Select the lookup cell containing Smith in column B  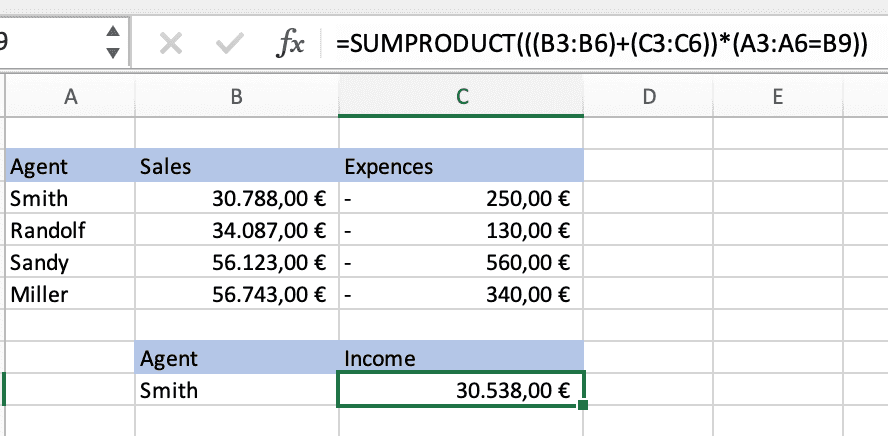236,390
